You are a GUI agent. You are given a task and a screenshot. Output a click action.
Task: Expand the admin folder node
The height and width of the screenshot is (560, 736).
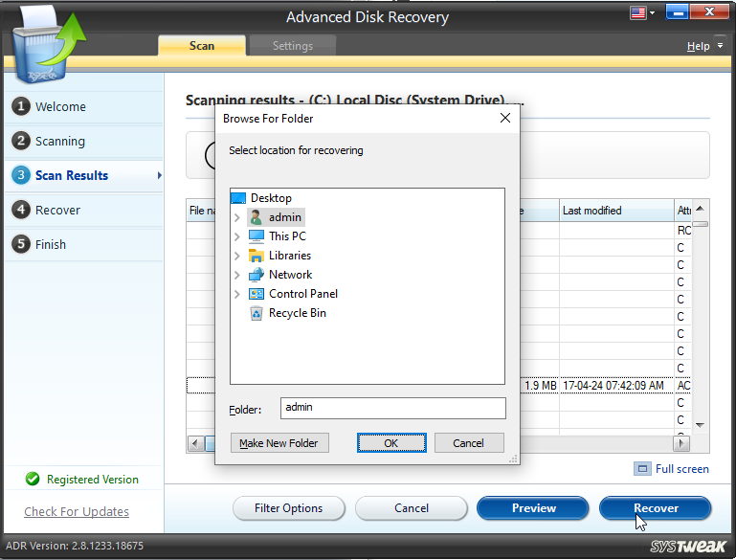coord(237,217)
